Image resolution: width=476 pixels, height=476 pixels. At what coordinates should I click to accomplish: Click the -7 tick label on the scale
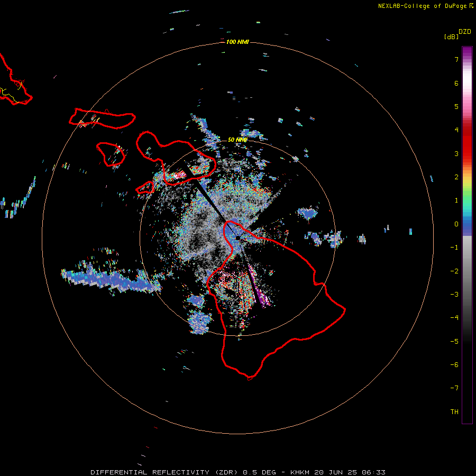coord(454,388)
